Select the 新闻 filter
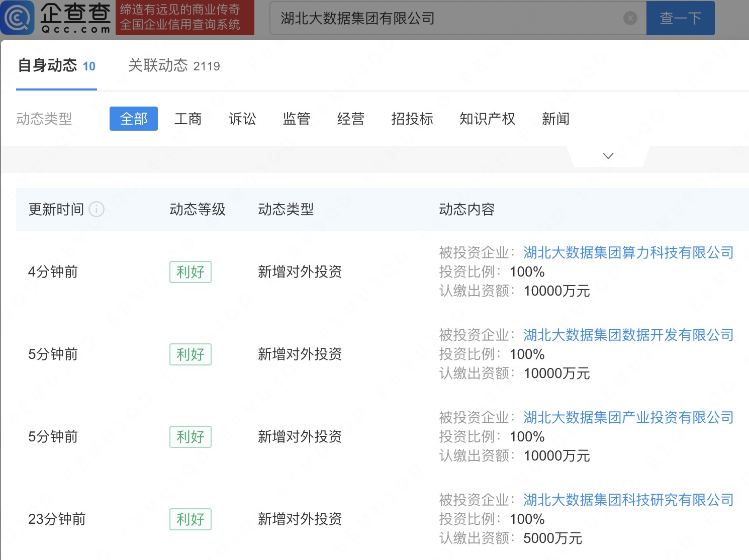Image resolution: width=749 pixels, height=560 pixels. pyautogui.click(x=556, y=119)
